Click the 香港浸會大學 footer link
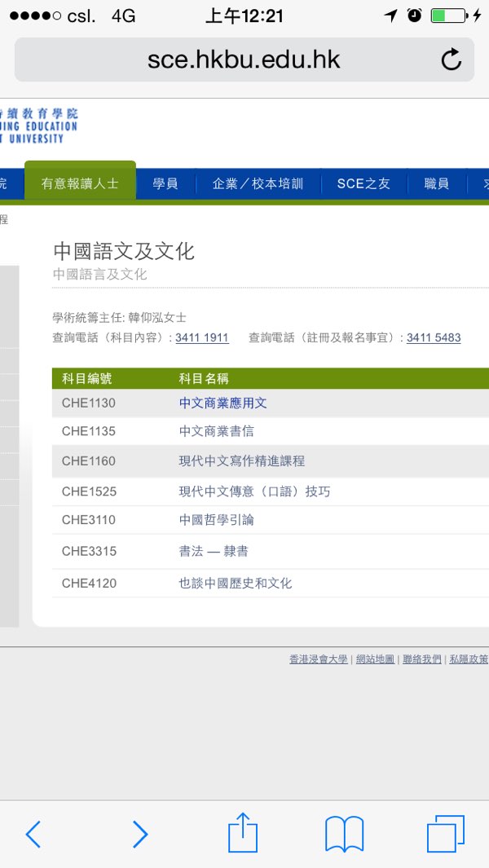 (x=318, y=659)
